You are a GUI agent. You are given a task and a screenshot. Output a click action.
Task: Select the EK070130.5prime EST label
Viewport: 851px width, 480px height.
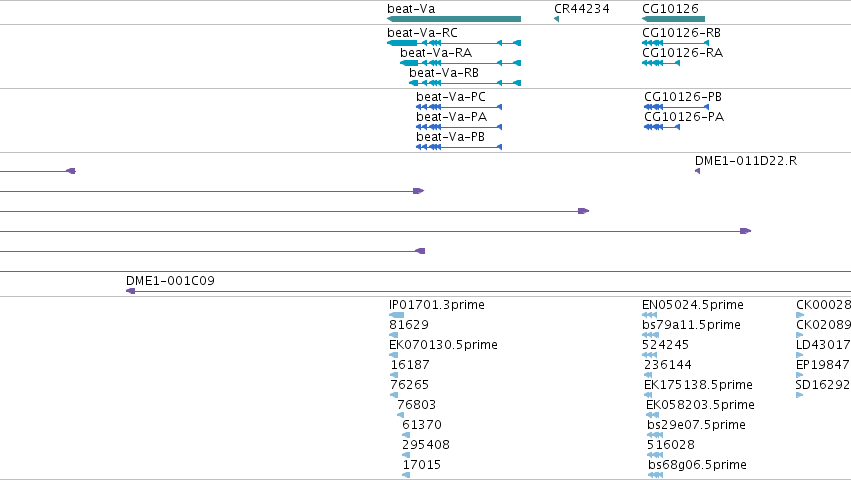tap(443, 345)
